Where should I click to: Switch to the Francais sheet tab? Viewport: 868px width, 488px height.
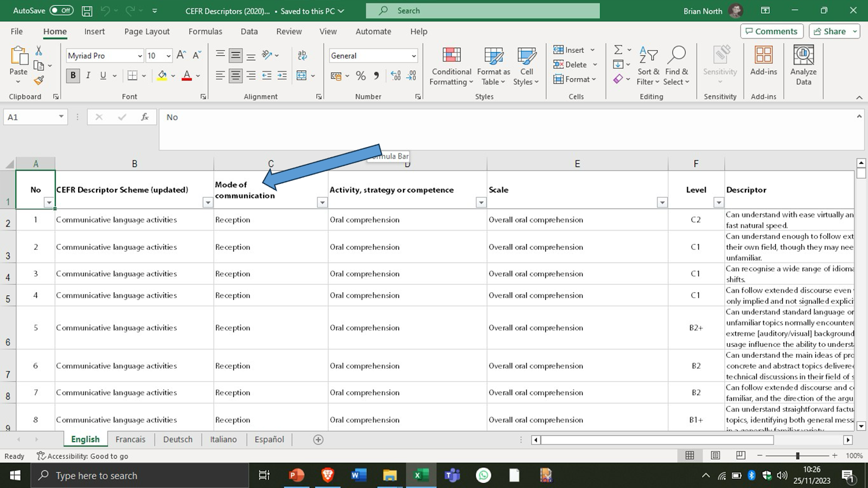point(130,439)
